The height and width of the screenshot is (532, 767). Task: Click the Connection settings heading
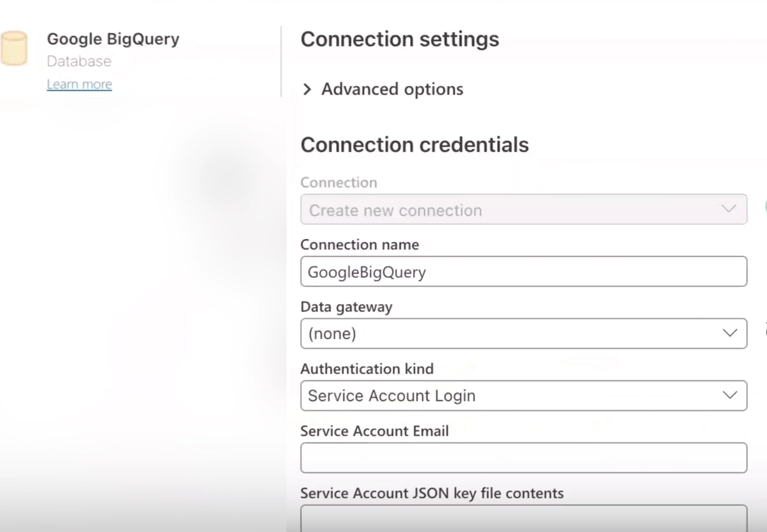point(400,39)
